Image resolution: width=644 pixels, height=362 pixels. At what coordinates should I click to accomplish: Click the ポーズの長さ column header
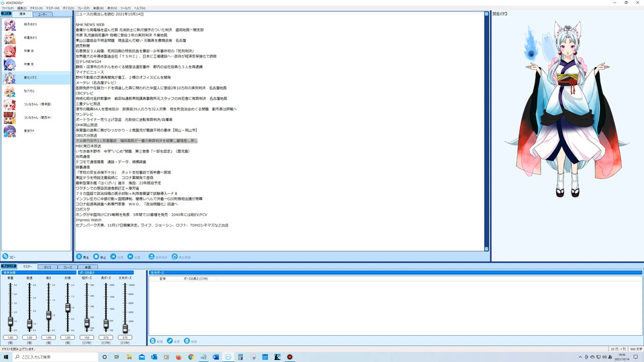(196, 279)
